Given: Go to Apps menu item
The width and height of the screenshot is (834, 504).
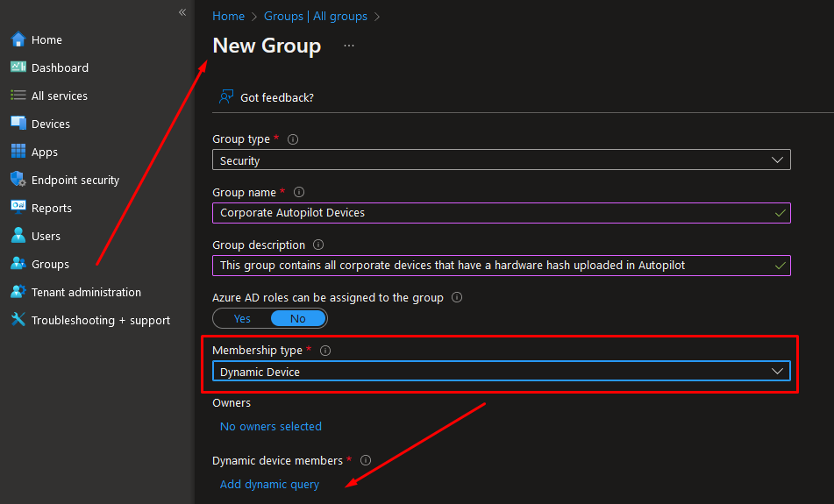Looking at the screenshot, I should [x=45, y=152].
